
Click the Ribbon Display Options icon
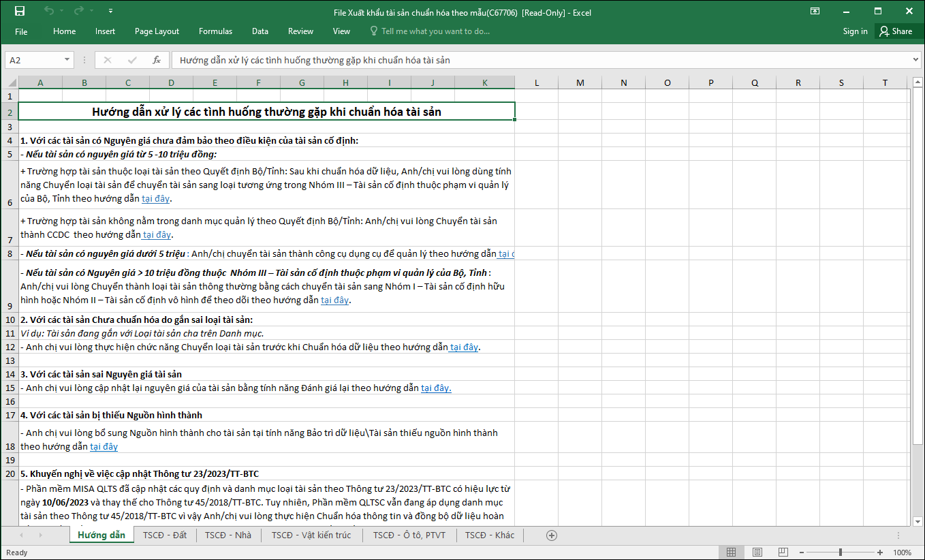point(815,11)
